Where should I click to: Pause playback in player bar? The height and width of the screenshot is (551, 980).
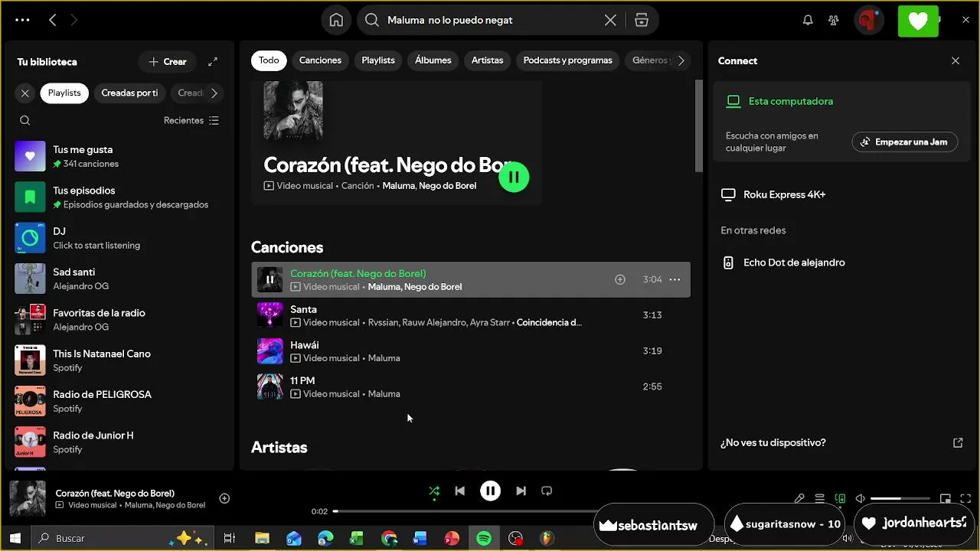click(x=490, y=491)
